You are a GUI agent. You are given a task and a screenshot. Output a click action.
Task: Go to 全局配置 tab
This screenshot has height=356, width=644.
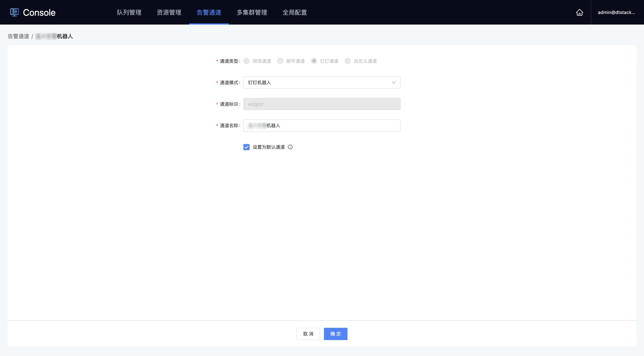295,12
